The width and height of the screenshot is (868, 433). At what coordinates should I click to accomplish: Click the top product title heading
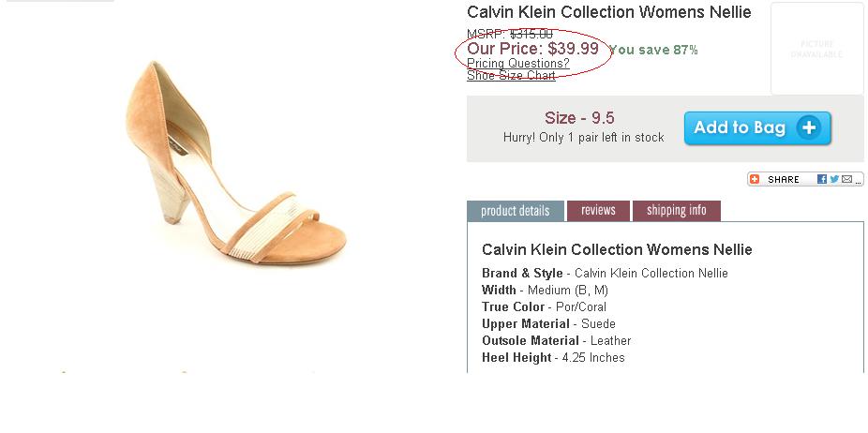609,11
